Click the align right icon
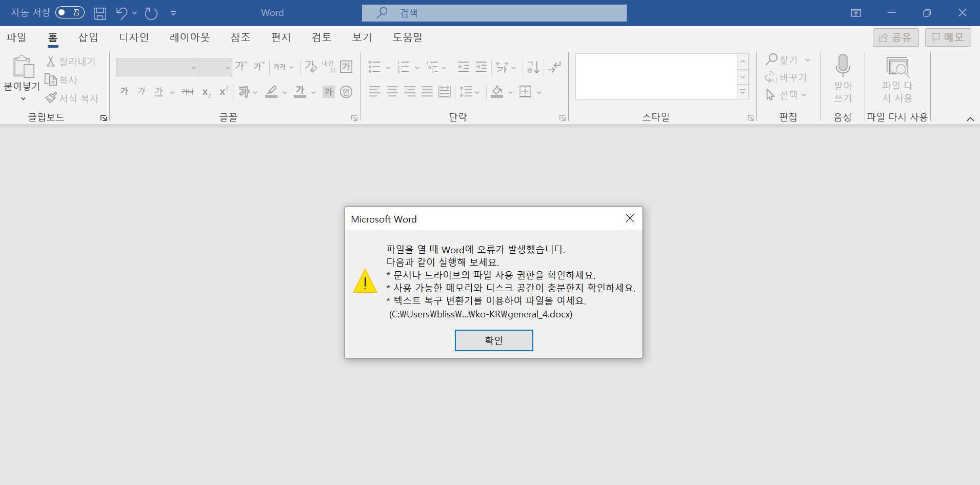This screenshot has height=485, width=980. (x=410, y=92)
